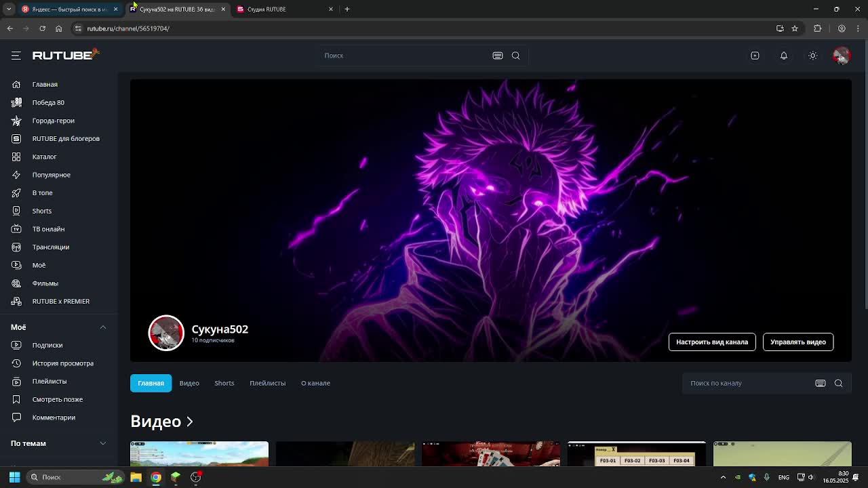Click the RUTUBE logo
Image resolution: width=868 pixels, height=488 pixels.
65,54
